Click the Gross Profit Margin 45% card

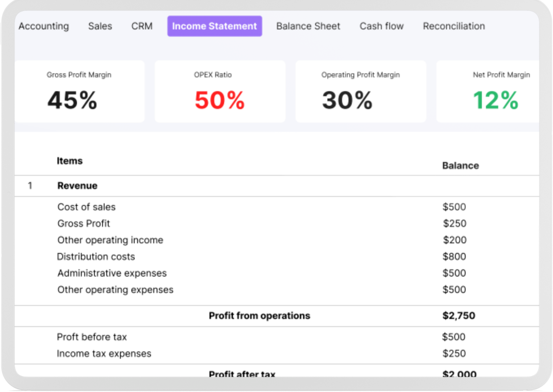coord(79,91)
